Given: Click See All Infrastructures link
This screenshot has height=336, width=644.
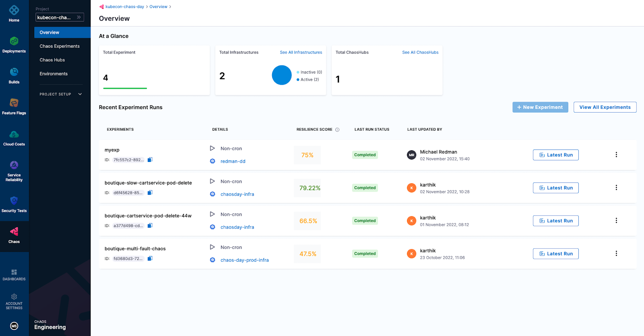Looking at the screenshot, I should tap(301, 52).
